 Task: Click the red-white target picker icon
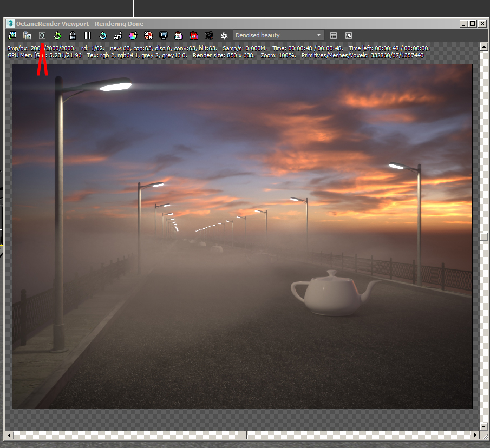click(x=148, y=36)
